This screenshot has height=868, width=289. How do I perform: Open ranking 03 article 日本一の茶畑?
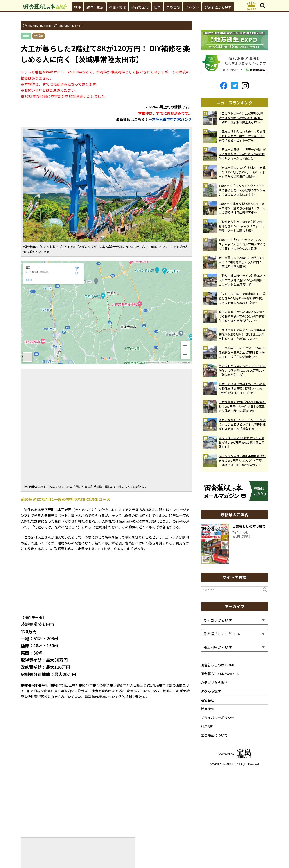242,154
